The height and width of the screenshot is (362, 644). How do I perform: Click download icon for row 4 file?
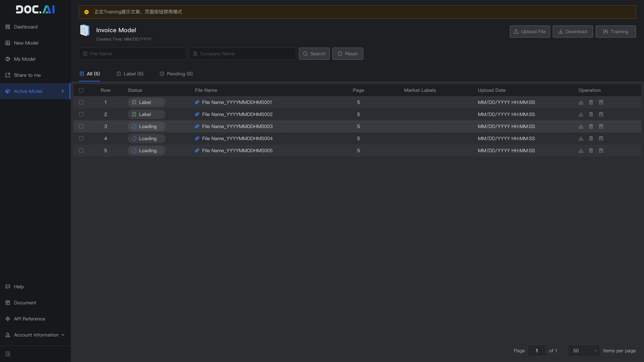[x=581, y=138]
